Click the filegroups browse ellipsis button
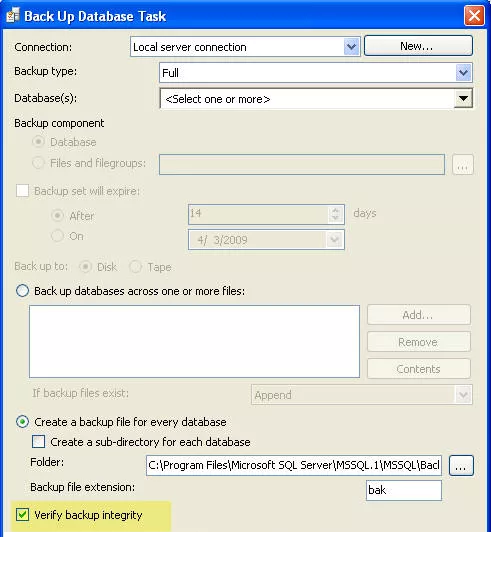The width and height of the screenshot is (491, 573). click(x=463, y=165)
